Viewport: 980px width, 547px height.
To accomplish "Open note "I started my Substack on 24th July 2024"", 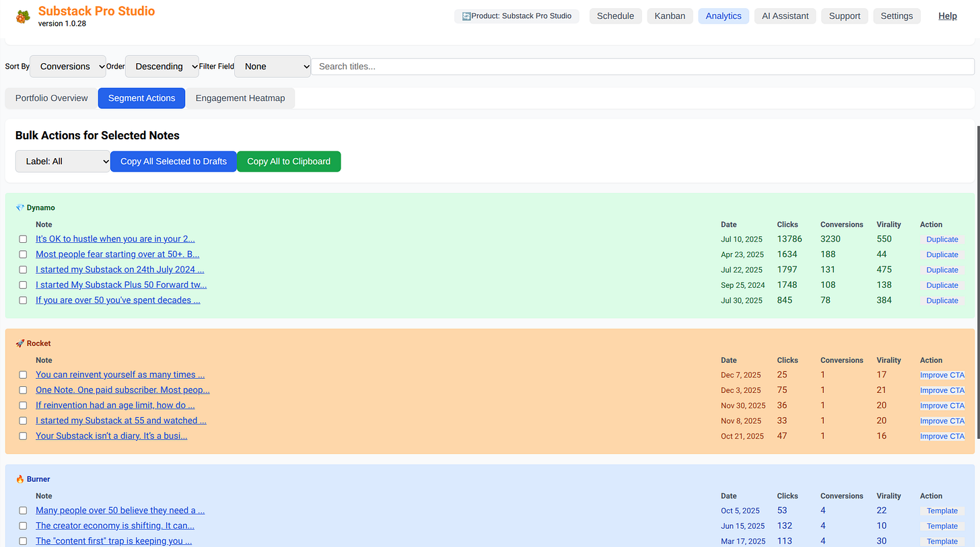I will coord(120,270).
